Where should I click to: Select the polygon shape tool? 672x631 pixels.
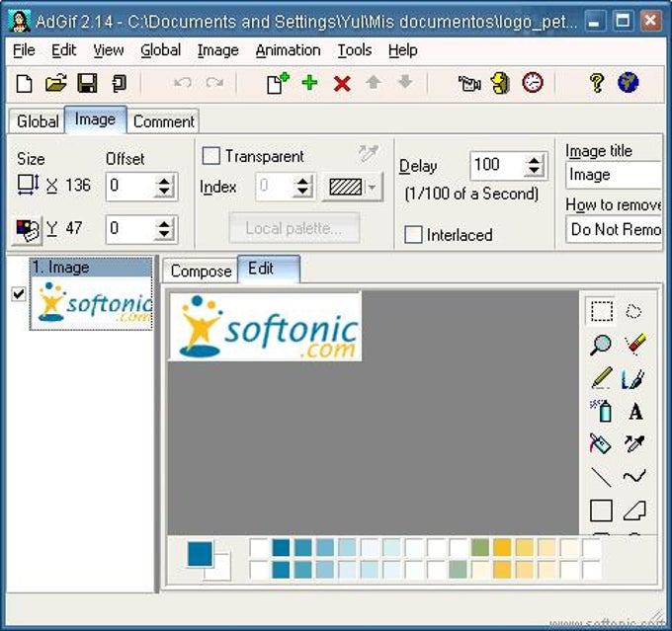pyautogui.click(x=634, y=511)
